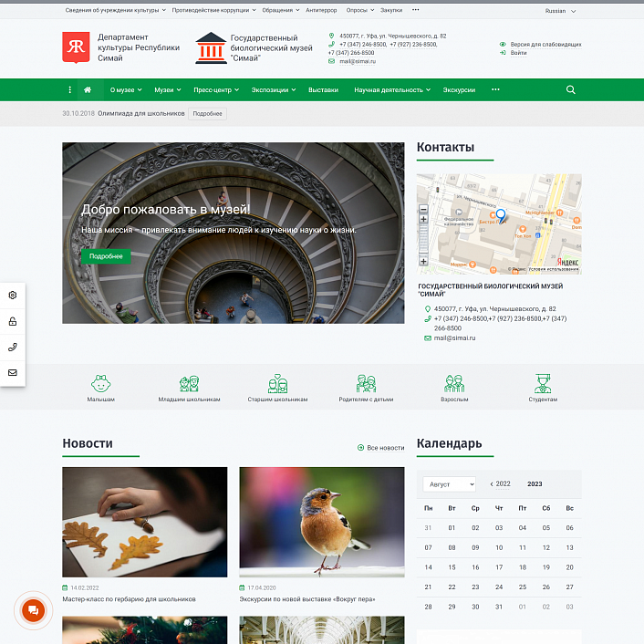Click the home icon in green navigation bar
Image resolution: width=644 pixels, height=644 pixels.
88,90
